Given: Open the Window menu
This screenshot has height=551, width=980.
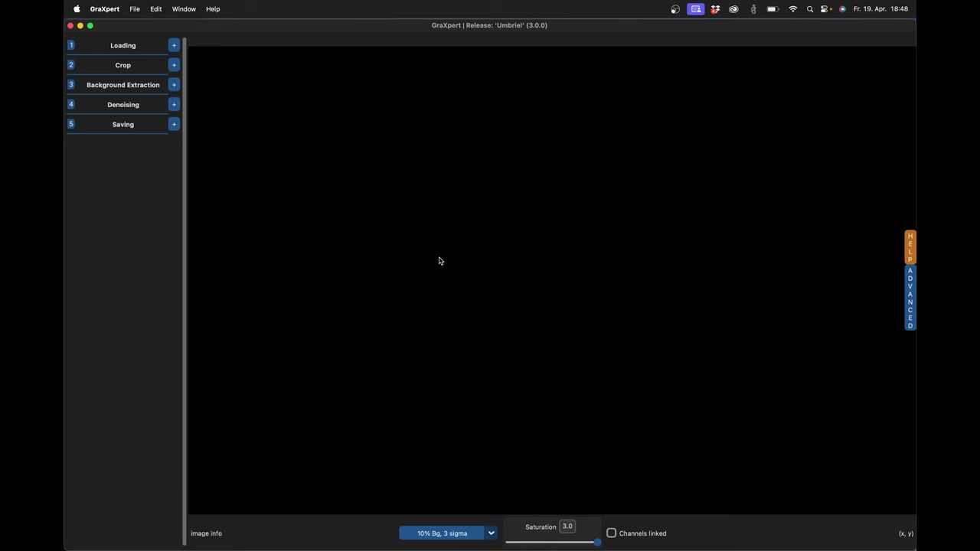Looking at the screenshot, I should tap(184, 9).
